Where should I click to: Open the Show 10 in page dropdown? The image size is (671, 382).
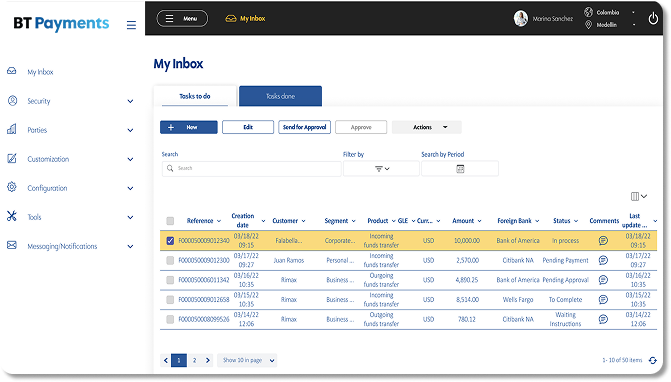[x=247, y=360]
